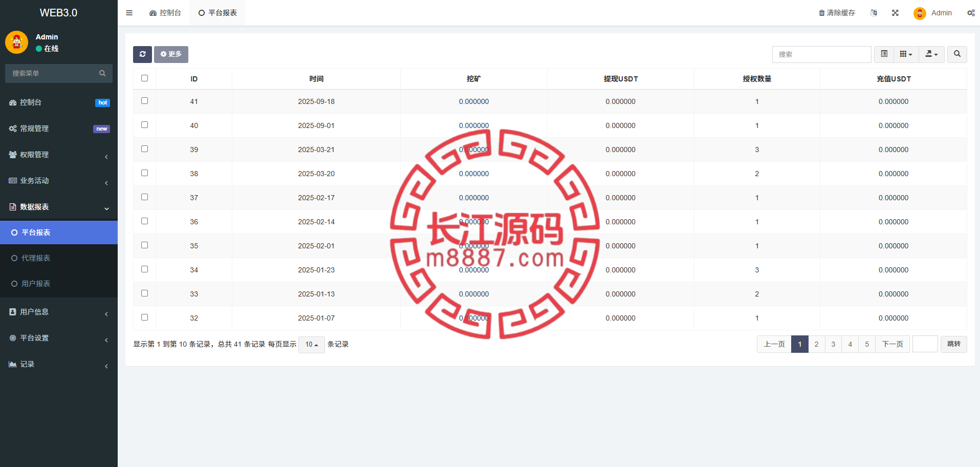Check the row with ID 32
Screen dimensions: 980x467
pyautogui.click(x=144, y=317)
